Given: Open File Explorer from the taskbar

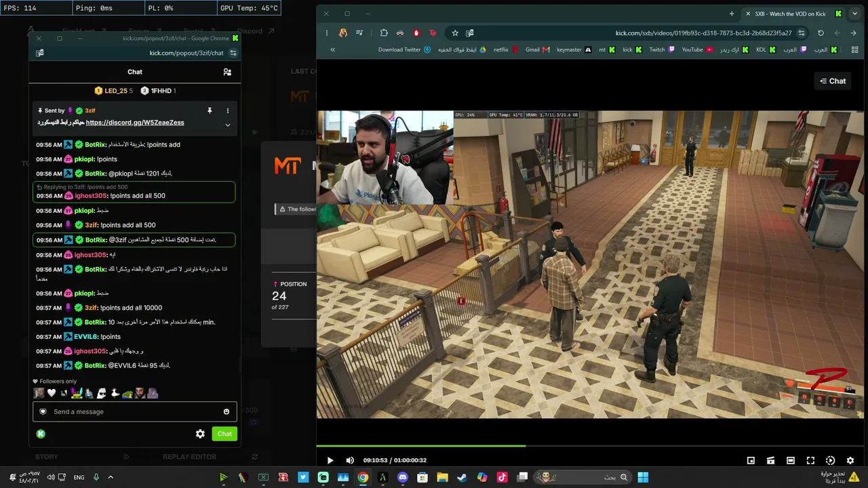Looking at the screenshot, I should (x=442, y=477).
